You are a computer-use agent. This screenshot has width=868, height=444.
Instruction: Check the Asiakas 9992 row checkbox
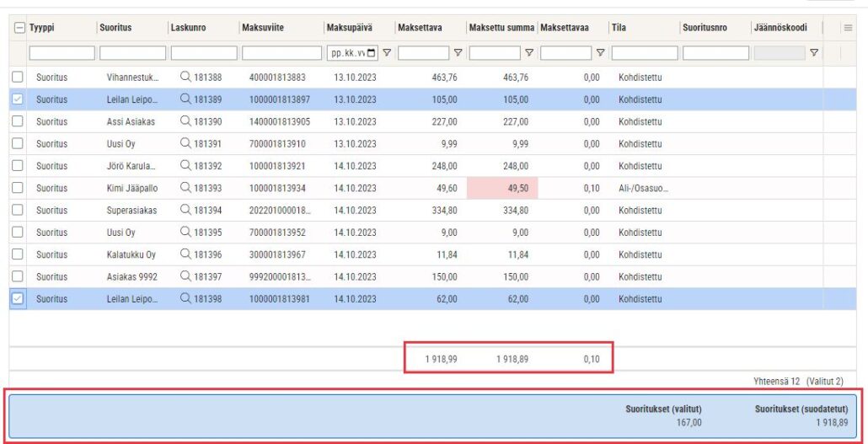(x=18, y=277)
